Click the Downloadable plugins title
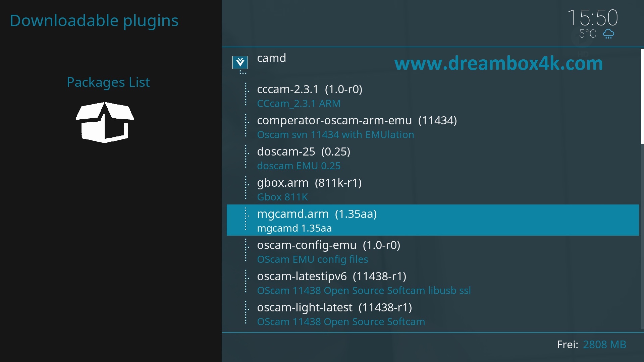This screenshot has width=644, height=362. (x=94, y=20)
